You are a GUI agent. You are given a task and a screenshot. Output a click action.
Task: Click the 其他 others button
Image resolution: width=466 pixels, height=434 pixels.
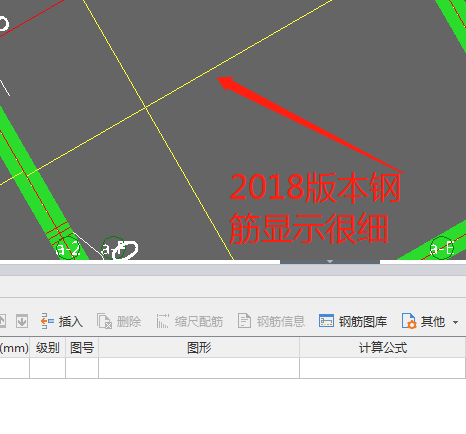pyautogui.click(x=423, y=321)
